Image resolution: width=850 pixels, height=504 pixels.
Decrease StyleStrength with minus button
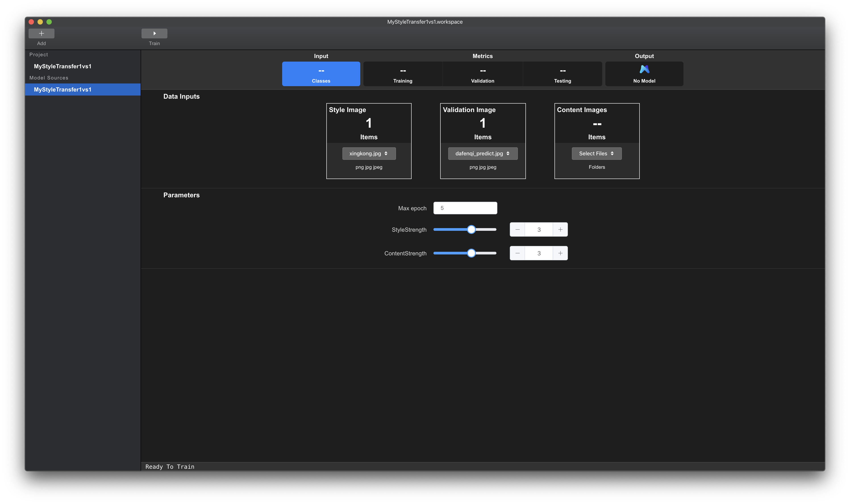[517, 230]
